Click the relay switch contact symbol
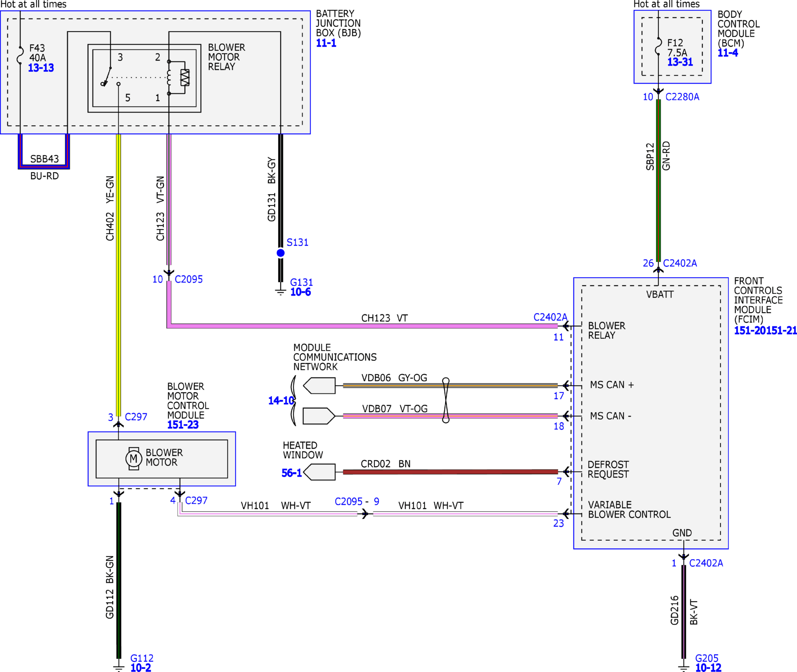The width and height of the screenshot is (797, 672). click(x=106, y=77)
